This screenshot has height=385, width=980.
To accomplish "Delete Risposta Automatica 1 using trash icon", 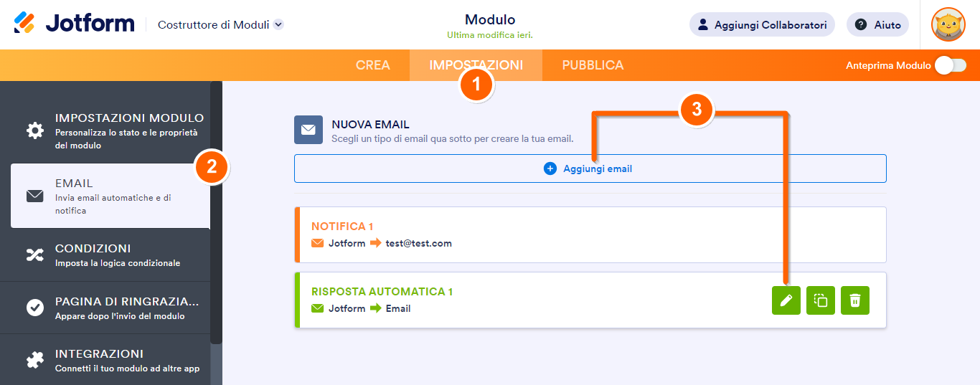I will coord(855,300).
